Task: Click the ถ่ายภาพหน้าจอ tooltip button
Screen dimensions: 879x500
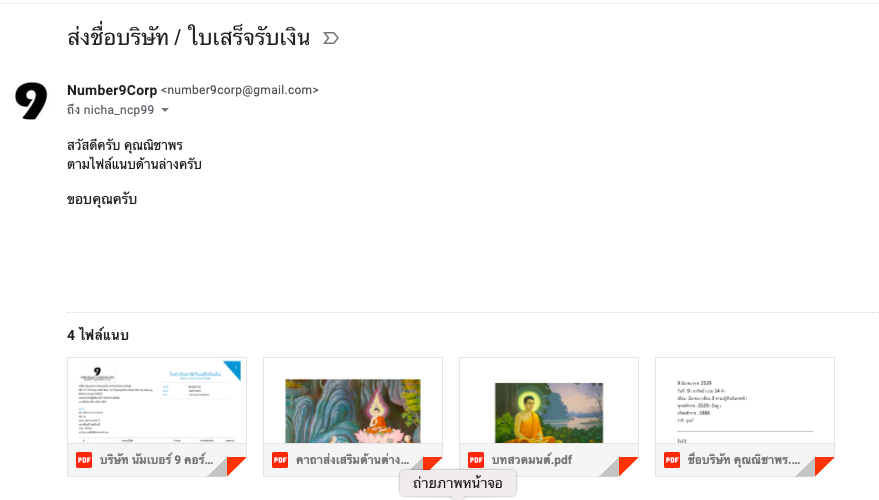Action: coord(458,483)
